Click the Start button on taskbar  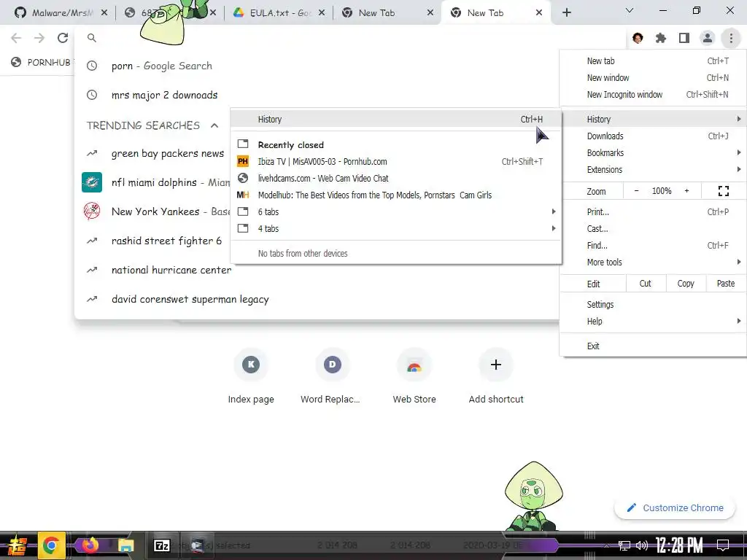click(x=17, y=545)
